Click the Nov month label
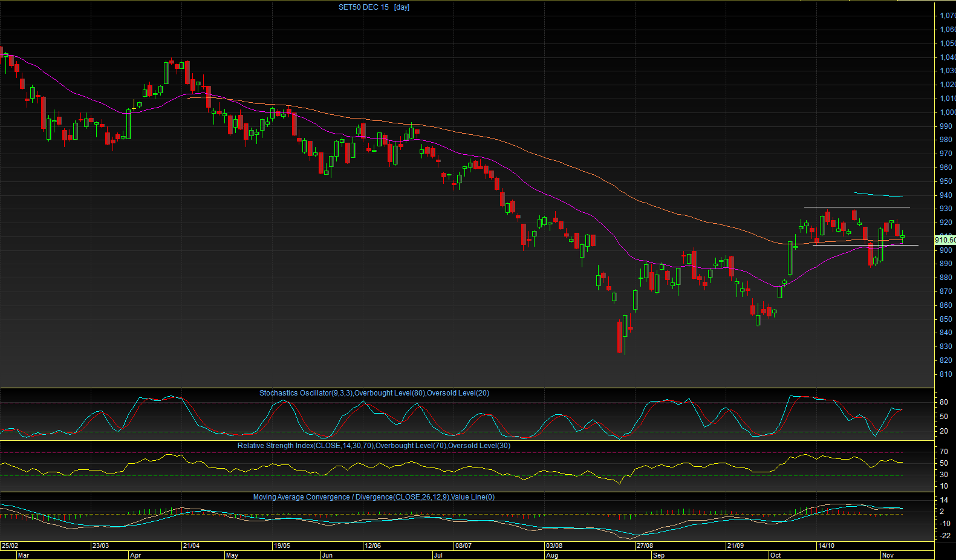Image resolution: width=956 pixels, height=560 pixels. (x=888, y=555)
